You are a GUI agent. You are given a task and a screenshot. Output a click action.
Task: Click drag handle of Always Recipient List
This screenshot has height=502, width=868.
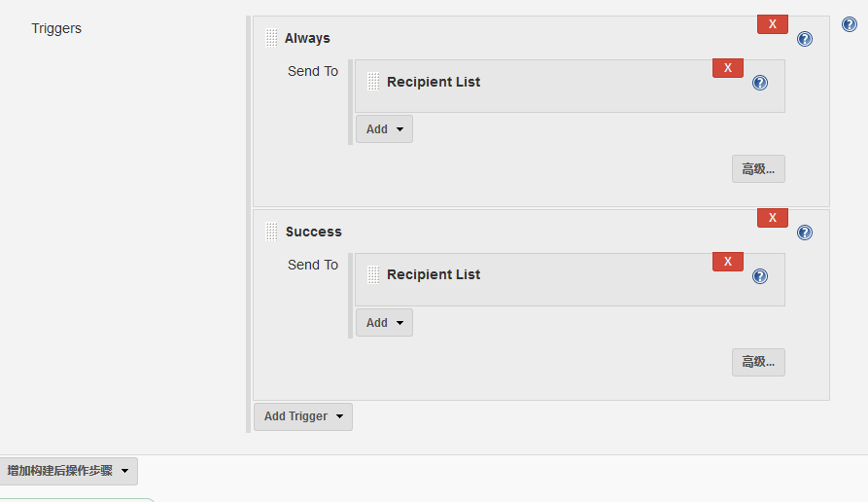pyautogui.click(x=373, y=82)
